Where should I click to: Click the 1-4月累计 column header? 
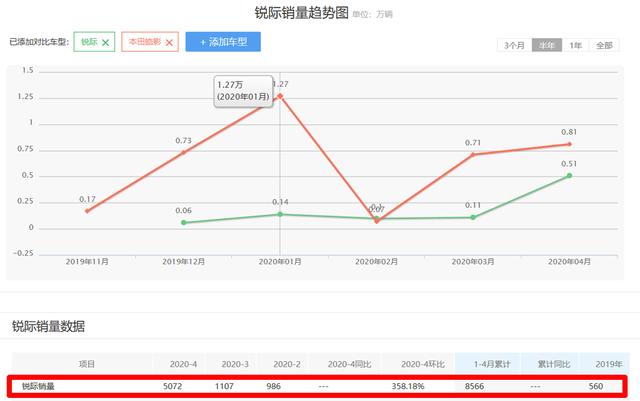(x=492, y=364)
